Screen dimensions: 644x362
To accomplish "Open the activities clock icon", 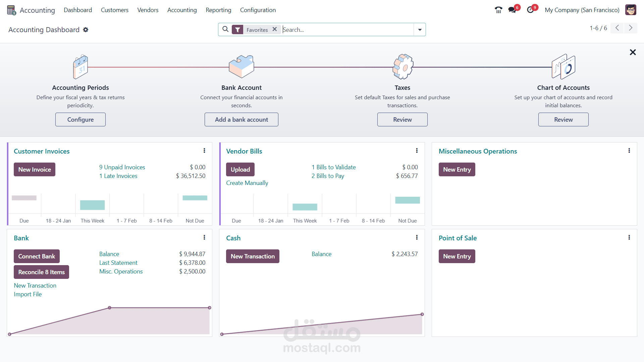I will coord(530,10).
